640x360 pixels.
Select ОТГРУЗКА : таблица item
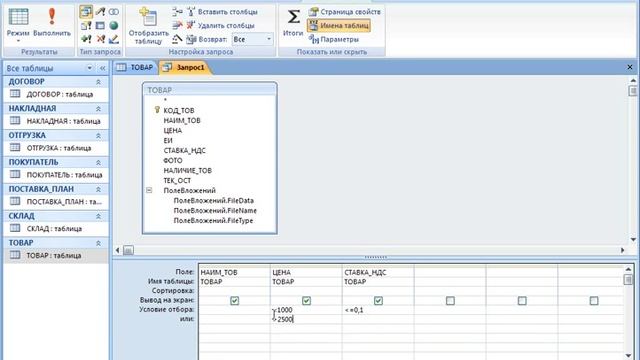point(56,148)
